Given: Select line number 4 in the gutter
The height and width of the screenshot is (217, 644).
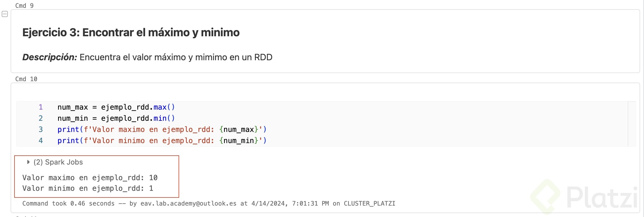Looking at the screenshot, I should click(x=41, y=141).
